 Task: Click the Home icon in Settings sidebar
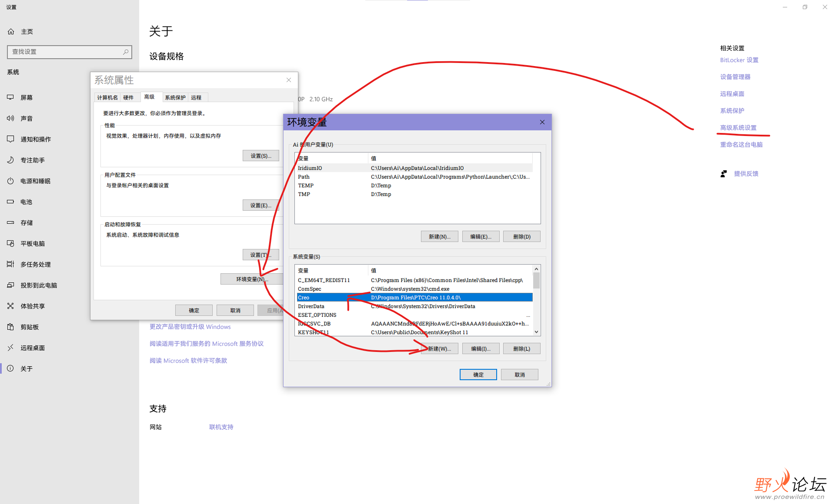tap(11, 32)
